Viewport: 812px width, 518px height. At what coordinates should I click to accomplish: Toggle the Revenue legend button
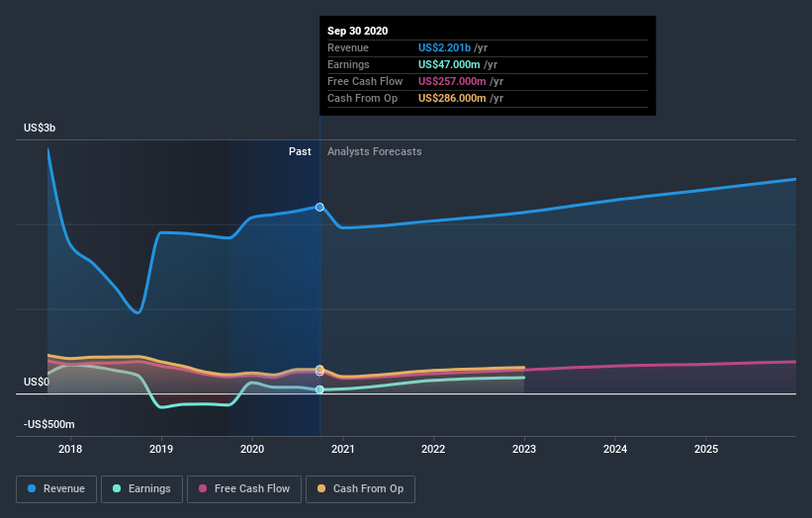coord(56,489)
